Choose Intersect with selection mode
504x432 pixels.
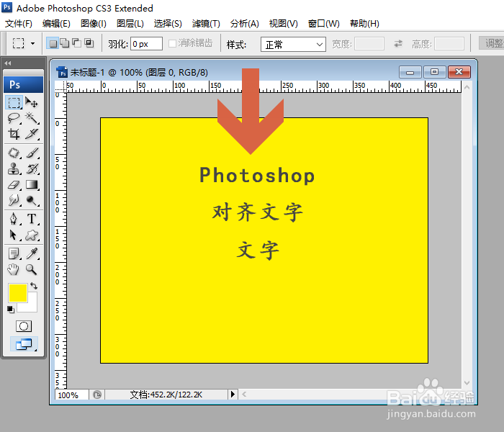click(89, 43)
